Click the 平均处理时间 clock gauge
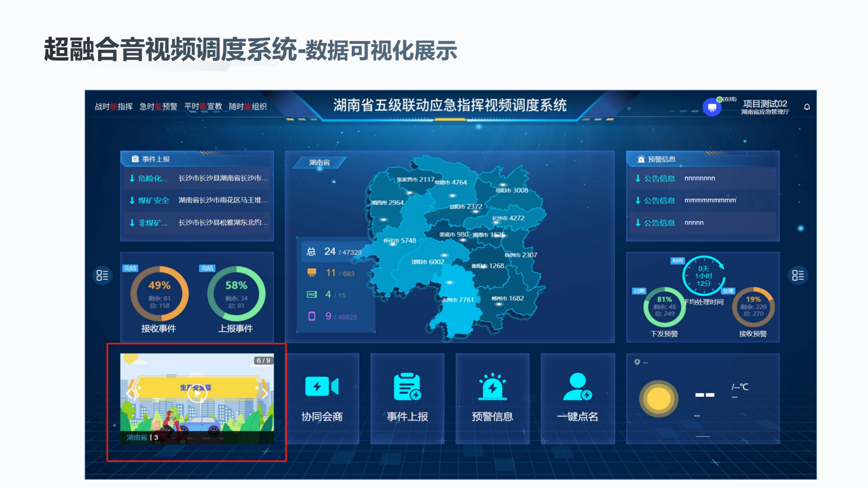 coord(704,276)
